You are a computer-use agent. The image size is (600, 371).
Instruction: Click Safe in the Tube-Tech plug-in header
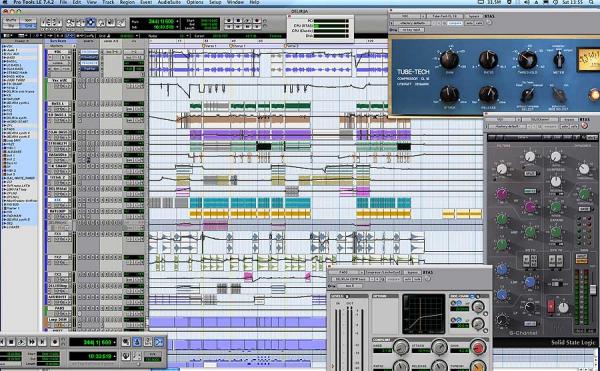pos(479,23)
